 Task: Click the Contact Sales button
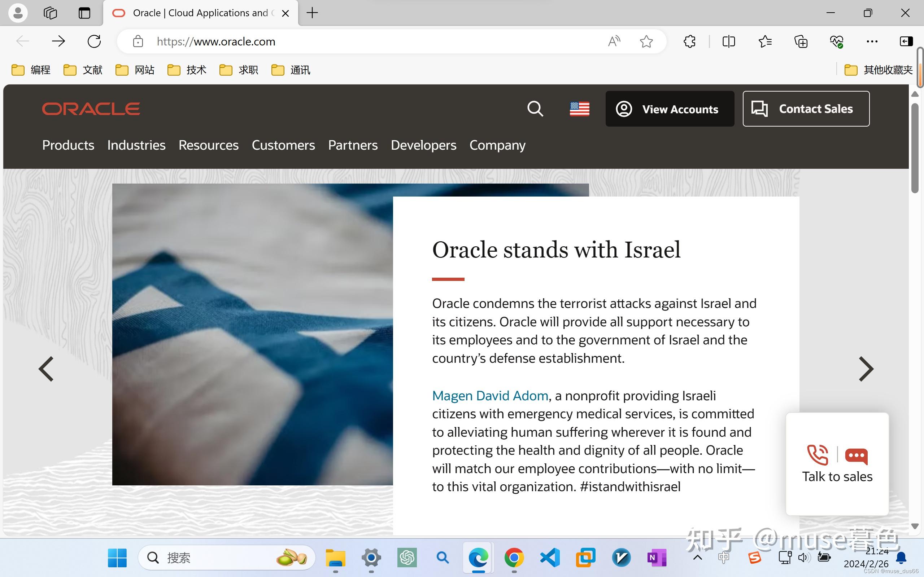tap(806, 109)
